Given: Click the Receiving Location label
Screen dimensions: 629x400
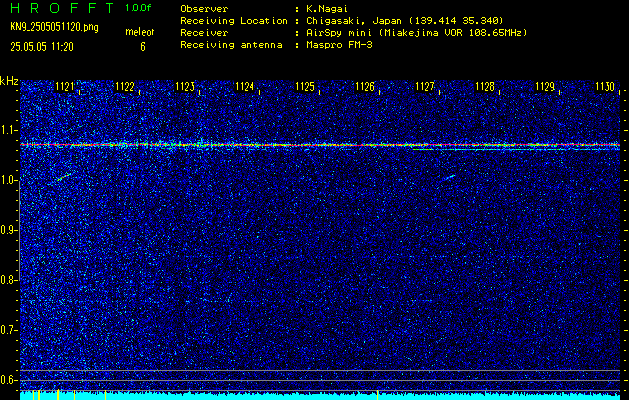Looking at the screenshot, I should coord(234,20).
